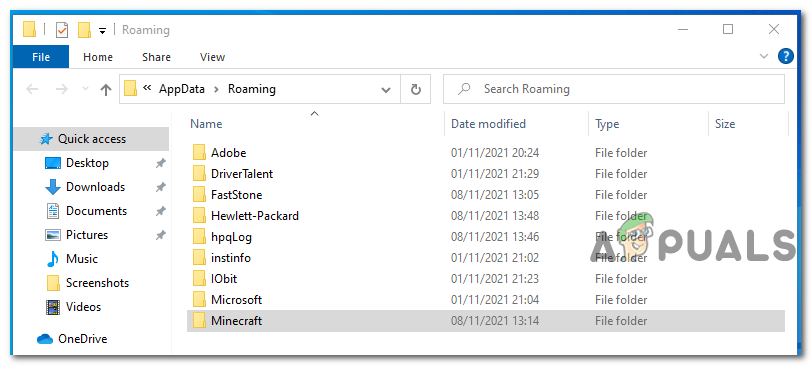
Task: Click the New folder quick access toolbar icon
Action: click(84, 30)
